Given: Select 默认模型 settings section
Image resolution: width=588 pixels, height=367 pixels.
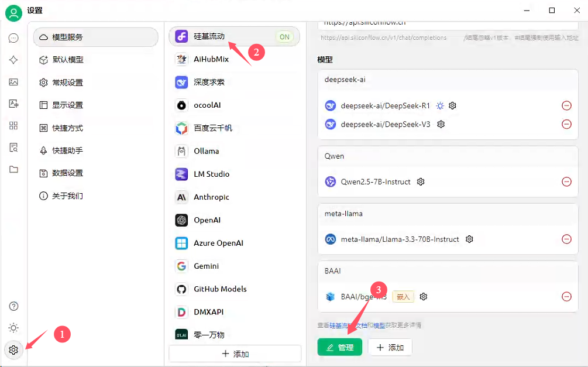Looking at the screenshot, I should click(x=95, y=60).
